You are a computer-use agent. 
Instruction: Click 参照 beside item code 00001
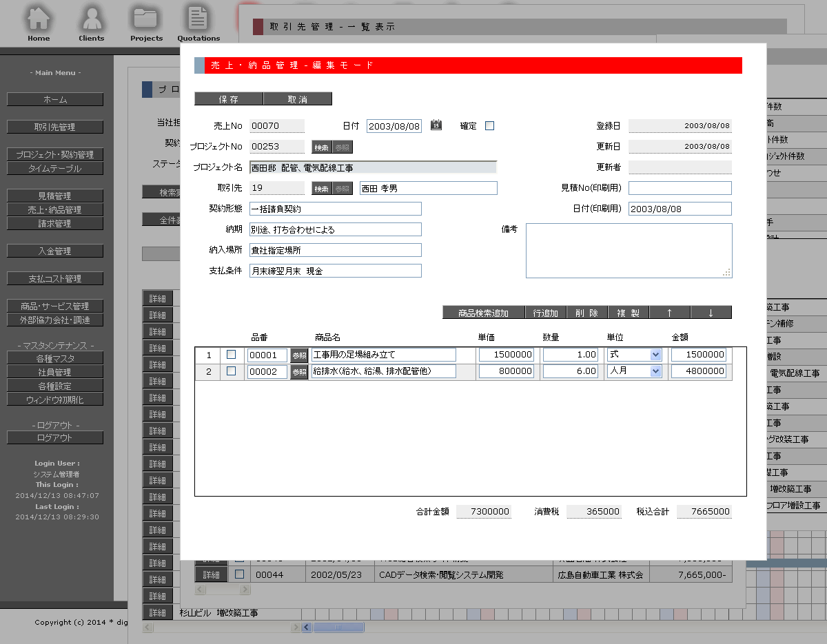[299, 355]
